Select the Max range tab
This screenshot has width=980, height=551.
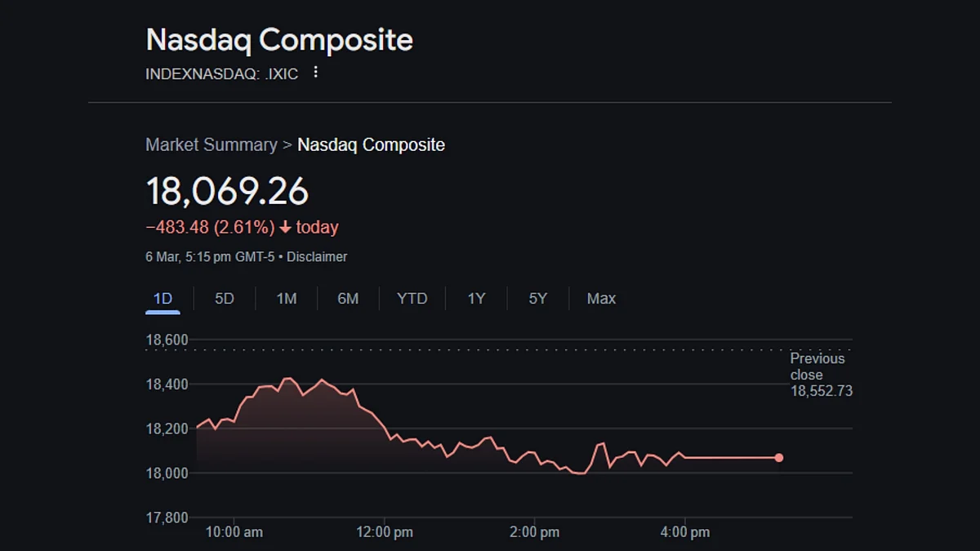click(x=601, y=299)
